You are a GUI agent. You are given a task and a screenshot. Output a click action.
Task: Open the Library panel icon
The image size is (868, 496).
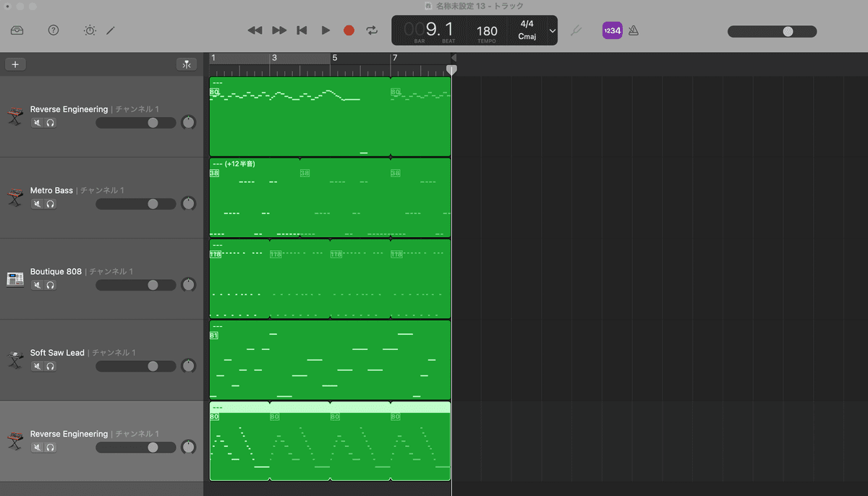[x=17, y=30]
